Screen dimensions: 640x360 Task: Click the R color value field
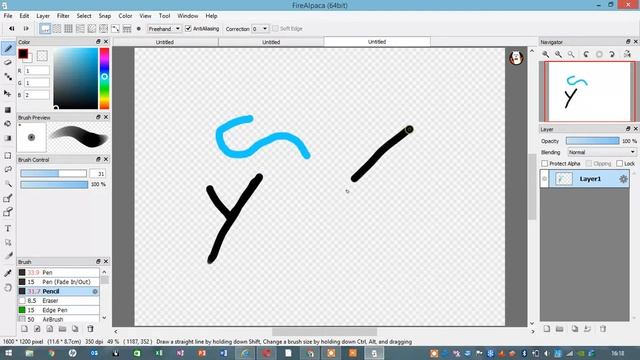[37, 71]
